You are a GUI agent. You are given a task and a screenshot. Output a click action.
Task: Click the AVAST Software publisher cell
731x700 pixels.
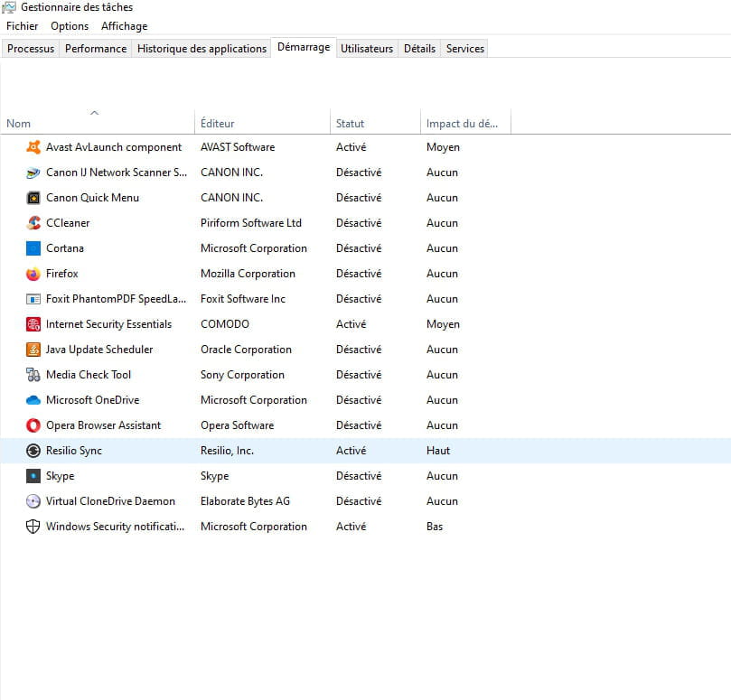click(238, 147)
